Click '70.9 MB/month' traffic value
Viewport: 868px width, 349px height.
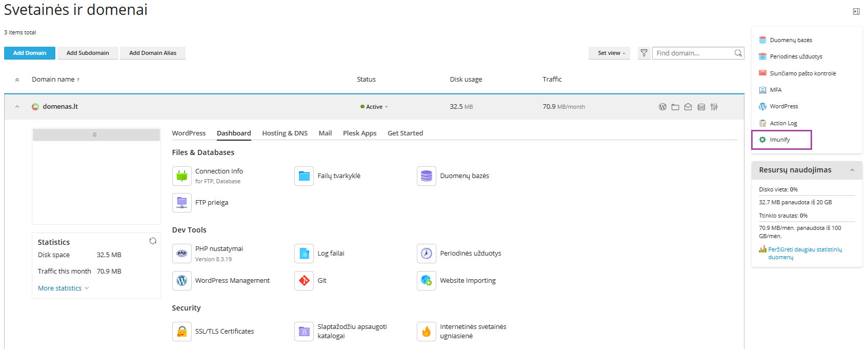564,107
